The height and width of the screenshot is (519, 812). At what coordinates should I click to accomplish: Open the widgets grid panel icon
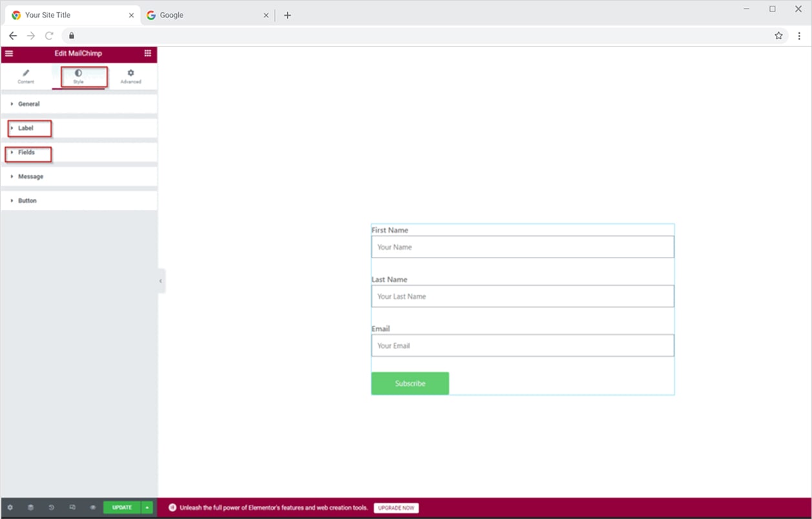[x=148, y=54]
